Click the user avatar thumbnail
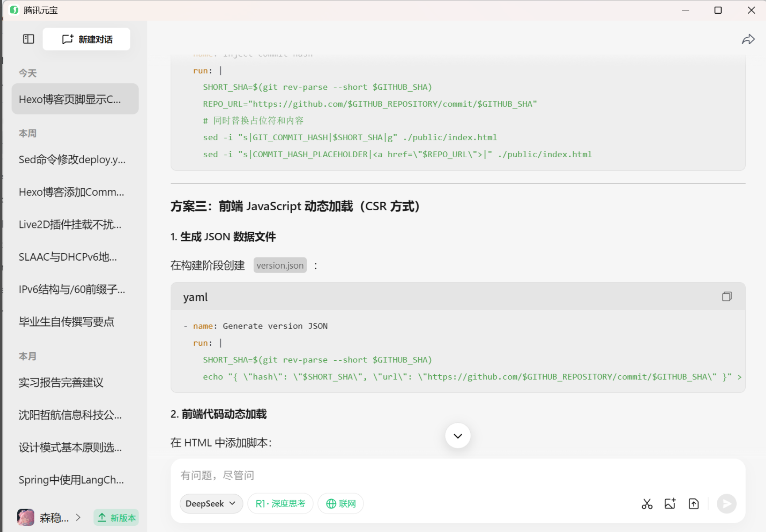This screenshot has width=766, height=532. pyautogui.click(x=26, y=517)
